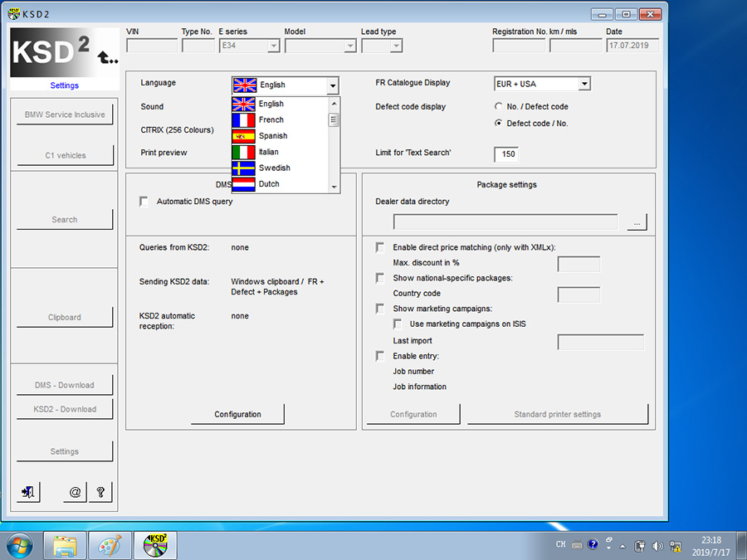The width and height of the screenshot is (747, 560).
Task: Click the km / mls field
Action: coord(576,46)
